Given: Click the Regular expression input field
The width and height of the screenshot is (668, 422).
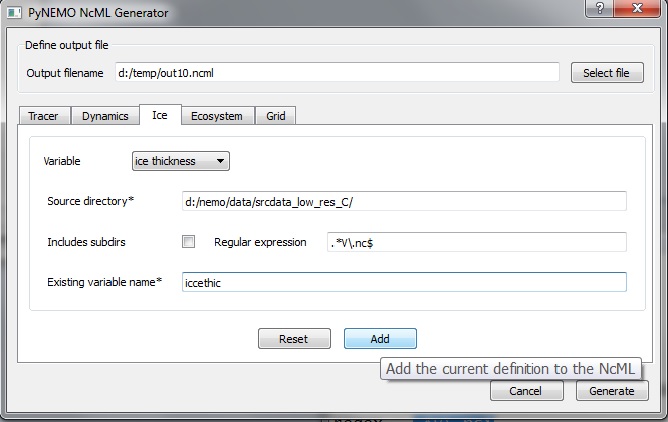Looking at the screenshot, I should [x=477, y=242].
